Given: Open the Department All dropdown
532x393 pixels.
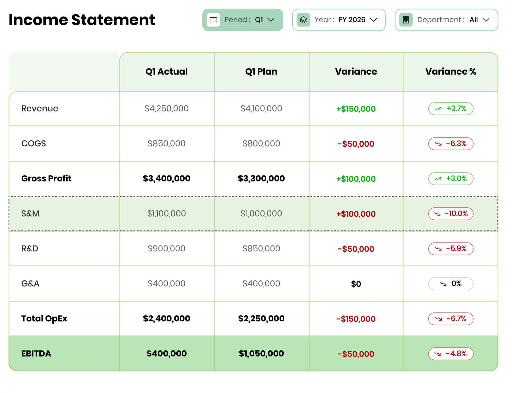Looking at the screenshot, I should pyautogui.click(x=446, y=20).
